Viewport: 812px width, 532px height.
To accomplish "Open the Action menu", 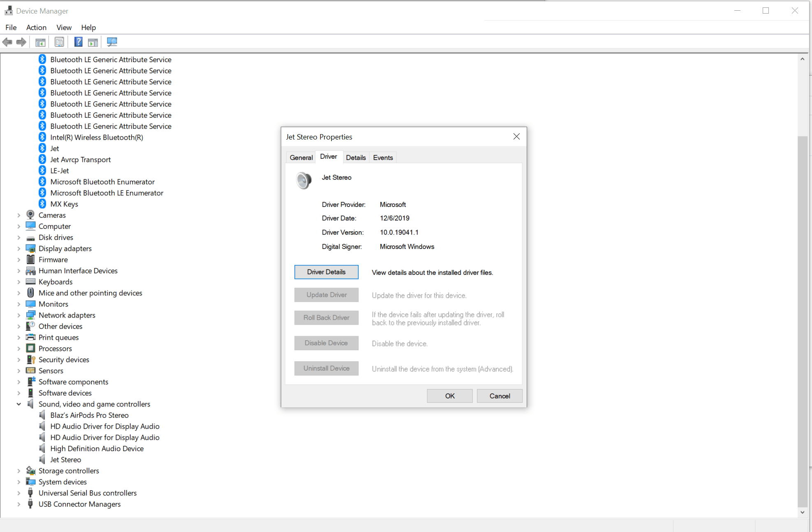I will pos(36,27).
